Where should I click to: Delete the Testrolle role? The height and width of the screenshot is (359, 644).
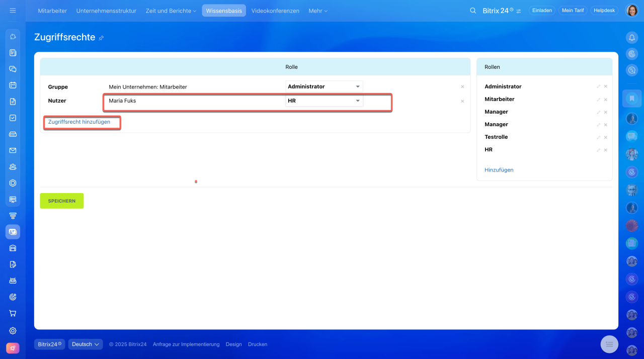[x=605, y=137]
